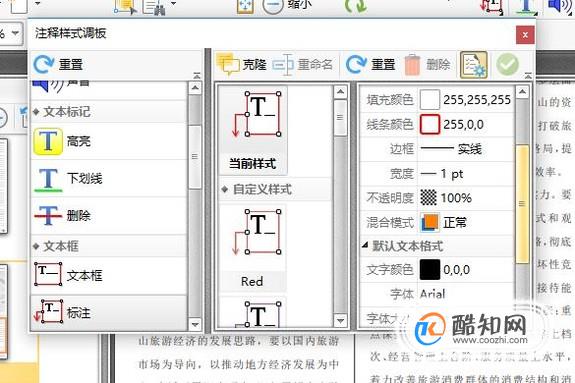Click the speaker sound icon in main toolbar
Image resolution: width=575 pixels, height=383 pixels.
(x=560, y=6)
